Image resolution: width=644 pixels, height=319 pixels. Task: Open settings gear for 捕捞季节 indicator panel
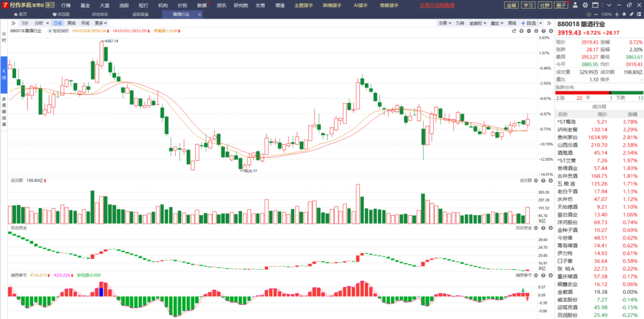[x=536, y=275]
